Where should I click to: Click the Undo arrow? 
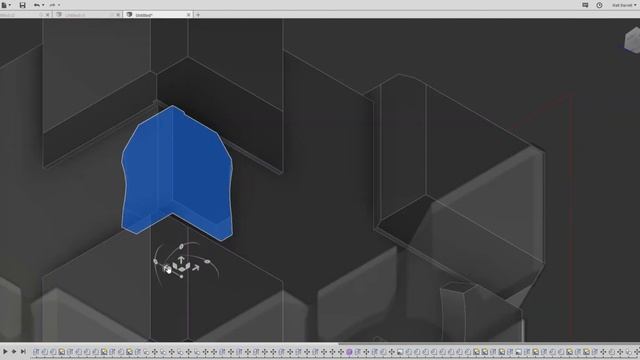[37, 5]
